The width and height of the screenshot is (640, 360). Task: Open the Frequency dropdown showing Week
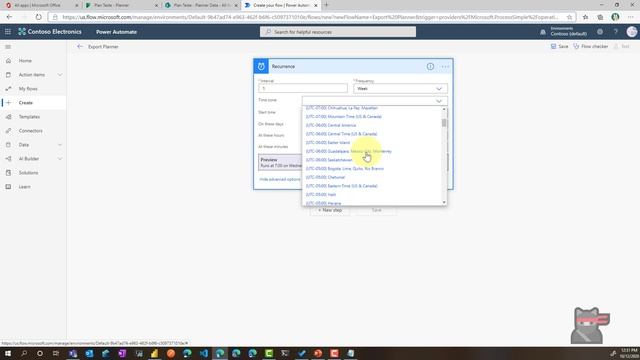pyautogui.click(x=400, y=88)
